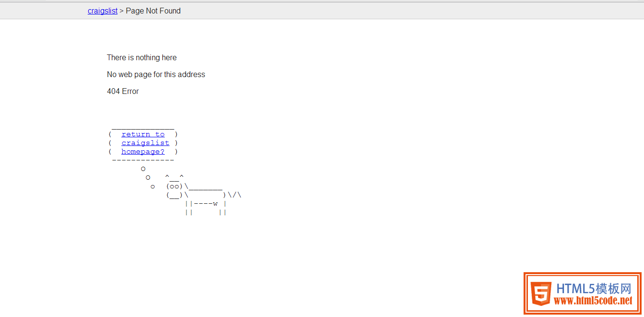Click the "craigslist" link in the speech bubble

pyautogui.click(x=145, y=143)
